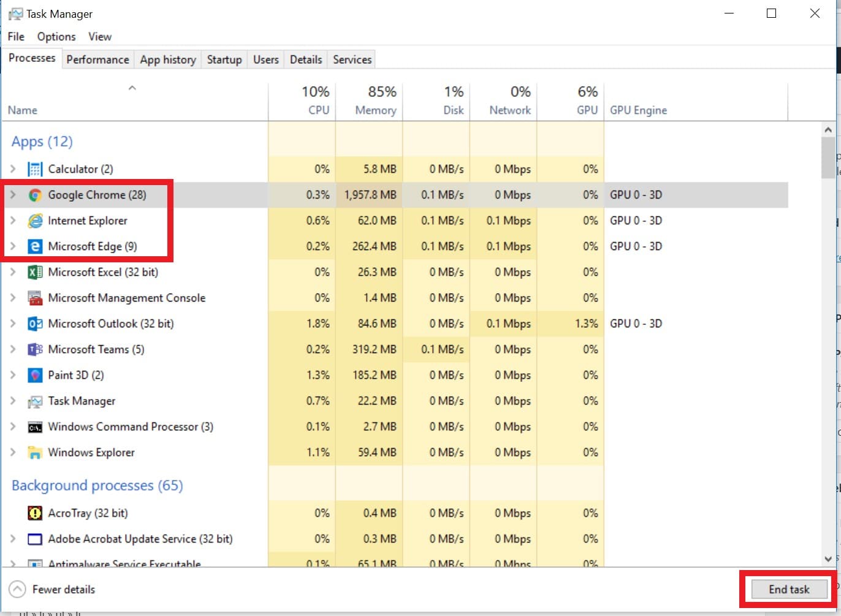Click the scrollbar down arrow
This screenshot has height=616, width=841.
pyautogui.click(x=828, y=558)
